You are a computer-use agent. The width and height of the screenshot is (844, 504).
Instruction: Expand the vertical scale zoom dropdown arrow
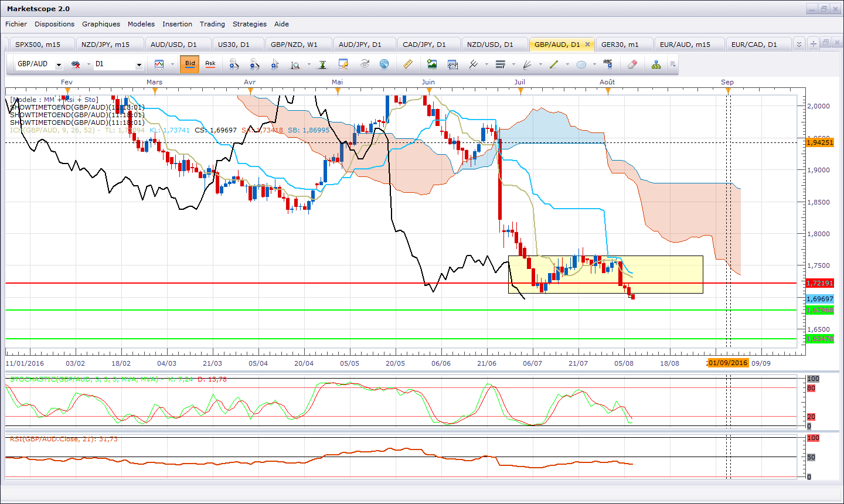309,64
